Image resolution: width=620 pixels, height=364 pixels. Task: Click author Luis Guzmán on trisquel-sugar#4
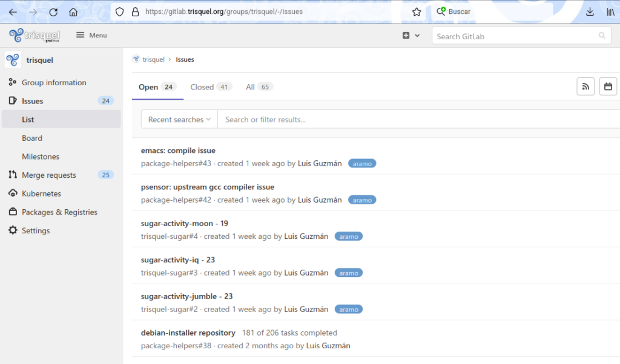[306, 236]
